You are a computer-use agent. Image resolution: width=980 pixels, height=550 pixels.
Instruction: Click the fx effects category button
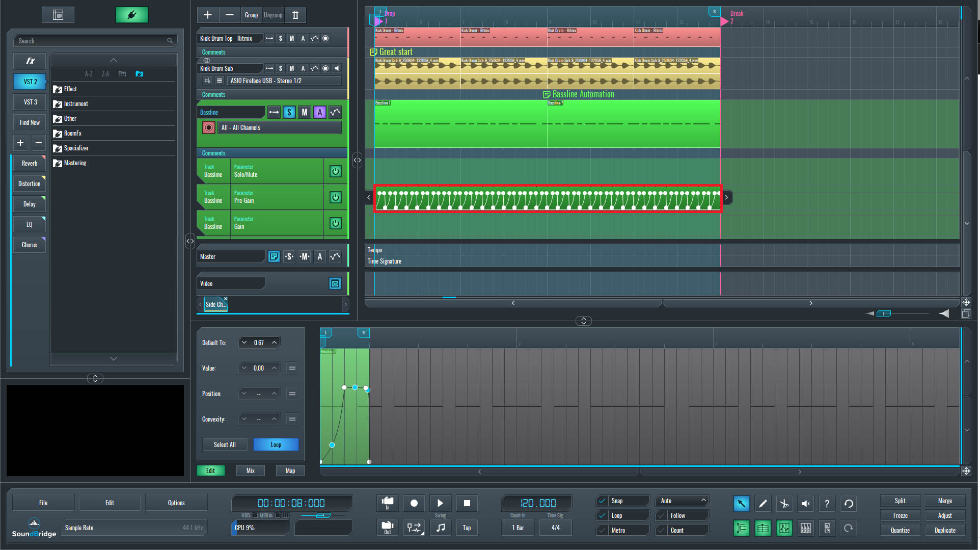click(30, 61)
